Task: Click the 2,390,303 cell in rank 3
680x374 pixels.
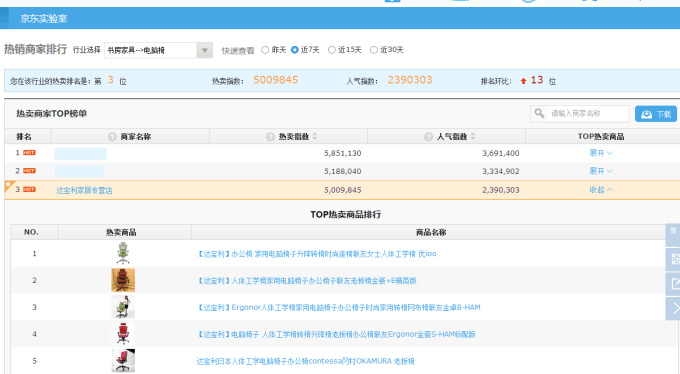Action: point(500,190)
